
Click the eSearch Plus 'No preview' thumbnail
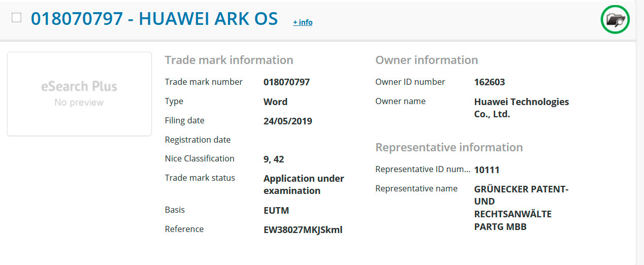(x=79, y=94)
